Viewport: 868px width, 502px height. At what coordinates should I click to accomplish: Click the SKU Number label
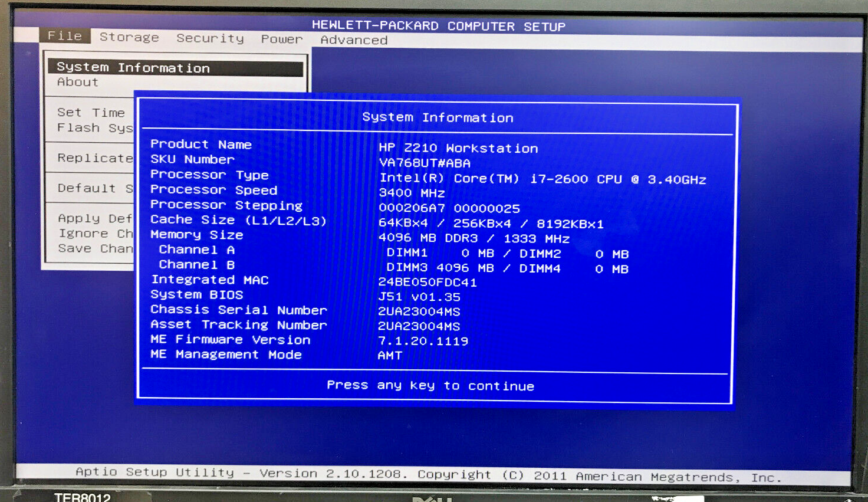pos(192,159)
